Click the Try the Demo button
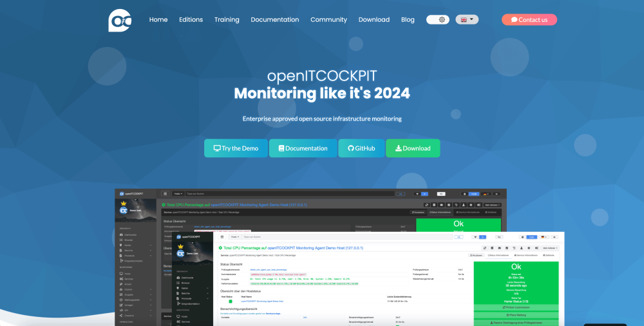This screenshot has width=644, height=326. pos(236,148)
